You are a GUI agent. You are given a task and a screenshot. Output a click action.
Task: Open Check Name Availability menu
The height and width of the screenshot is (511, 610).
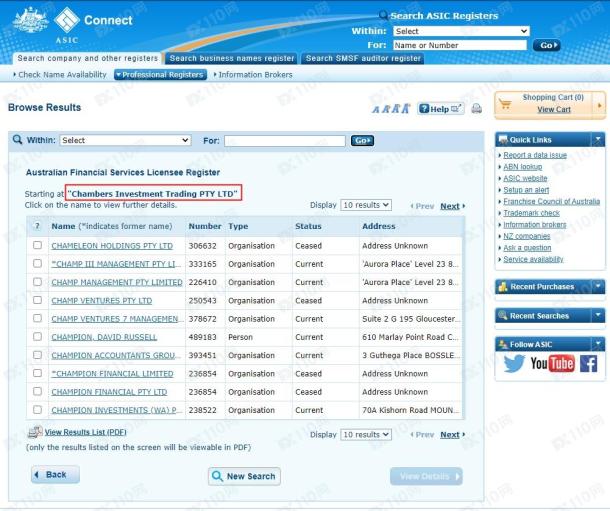pyautogui.click(x=60, y=75)
